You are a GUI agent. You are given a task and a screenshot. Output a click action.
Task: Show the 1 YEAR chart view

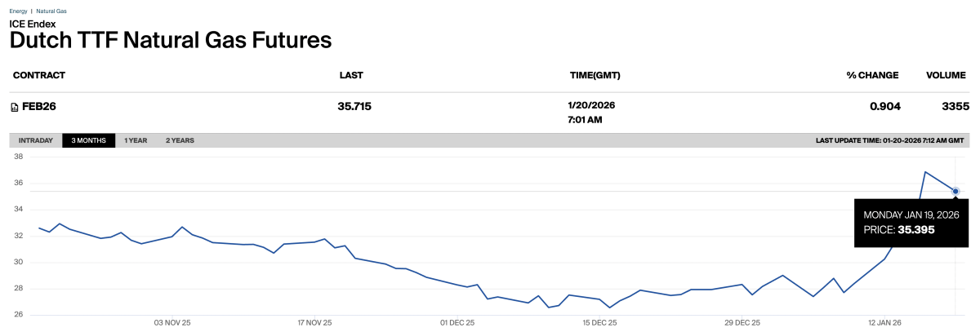tap(136, 140)
